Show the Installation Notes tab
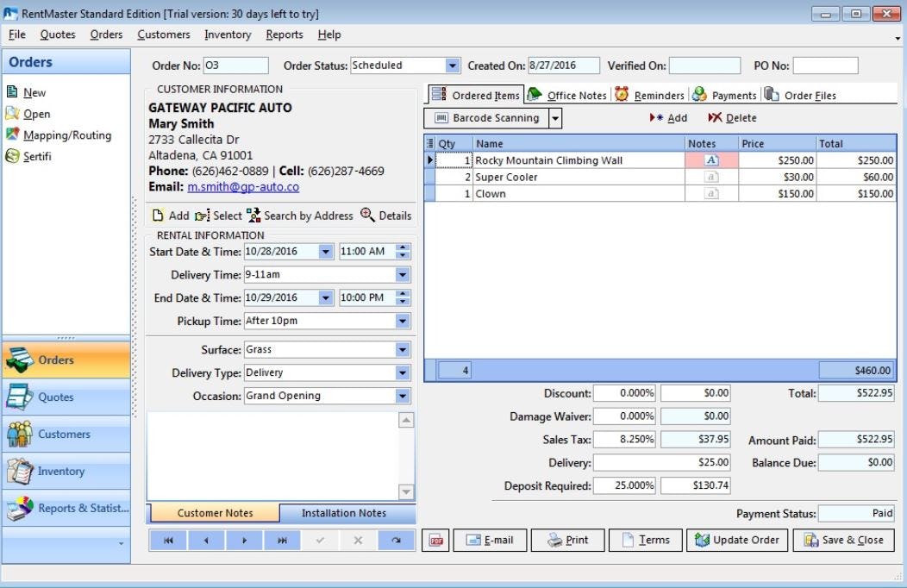Screen dimensions: 907x588 point(344,513)
